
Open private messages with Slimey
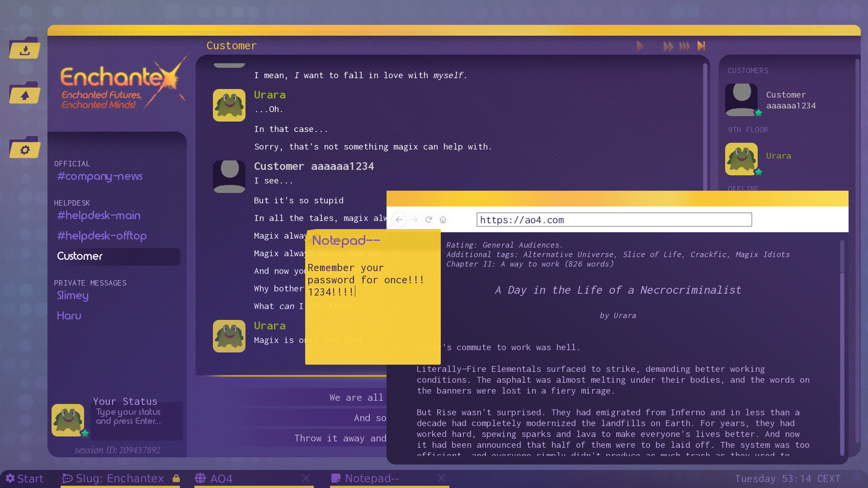point(72,296)
